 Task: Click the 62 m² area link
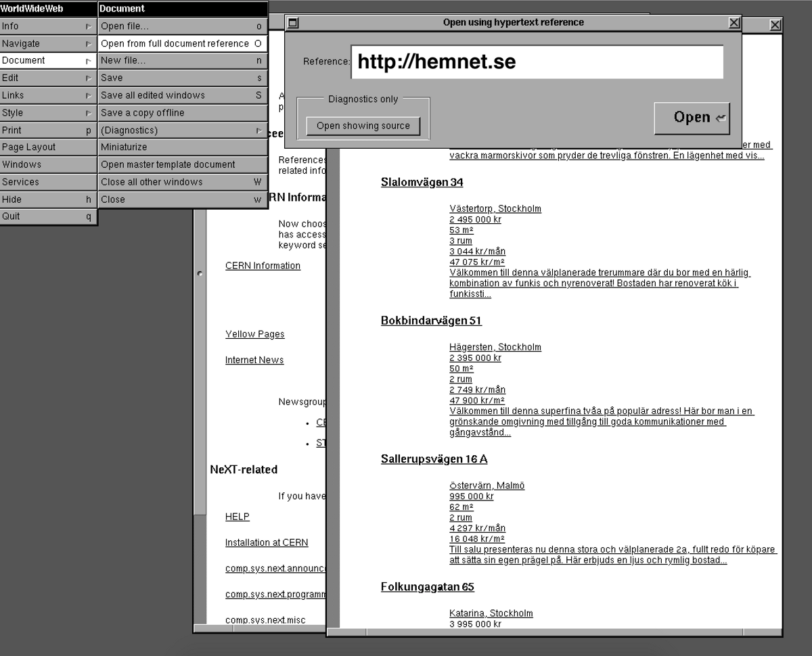tap(461, 507)
